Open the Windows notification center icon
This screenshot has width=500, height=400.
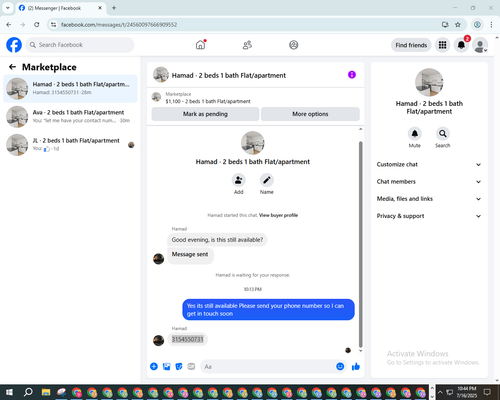487,392
